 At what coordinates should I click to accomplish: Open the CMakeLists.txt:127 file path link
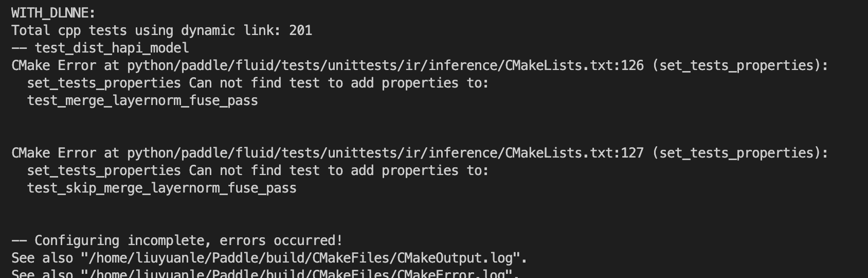(x=385, y=153)
